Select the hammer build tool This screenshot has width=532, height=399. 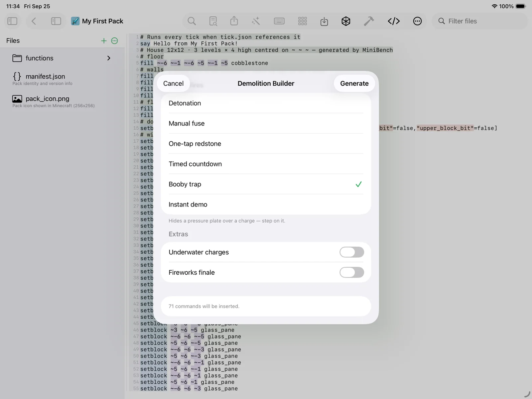(369, 21)
